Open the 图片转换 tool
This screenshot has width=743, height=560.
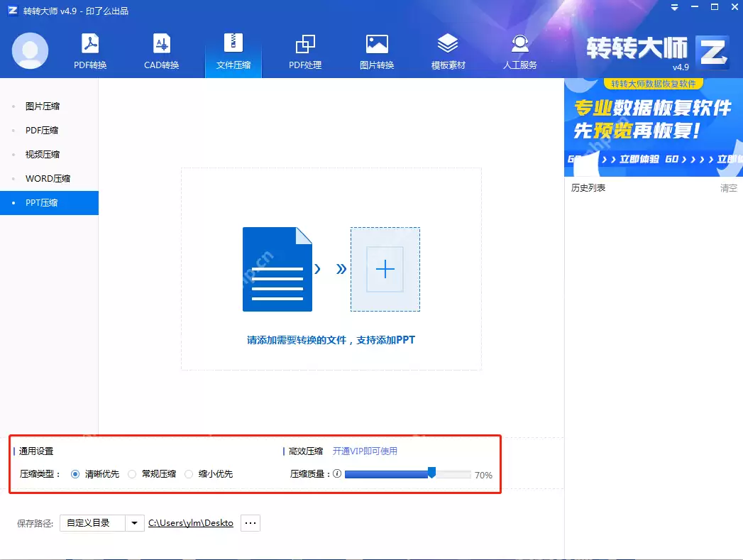[x=376, y=50]
